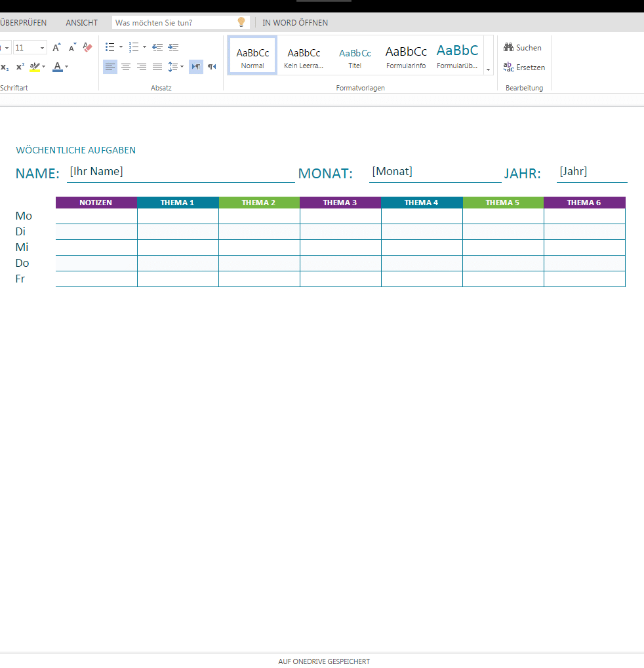Toggle justify alignment
The image size is (644, 668).
[157, 66]
